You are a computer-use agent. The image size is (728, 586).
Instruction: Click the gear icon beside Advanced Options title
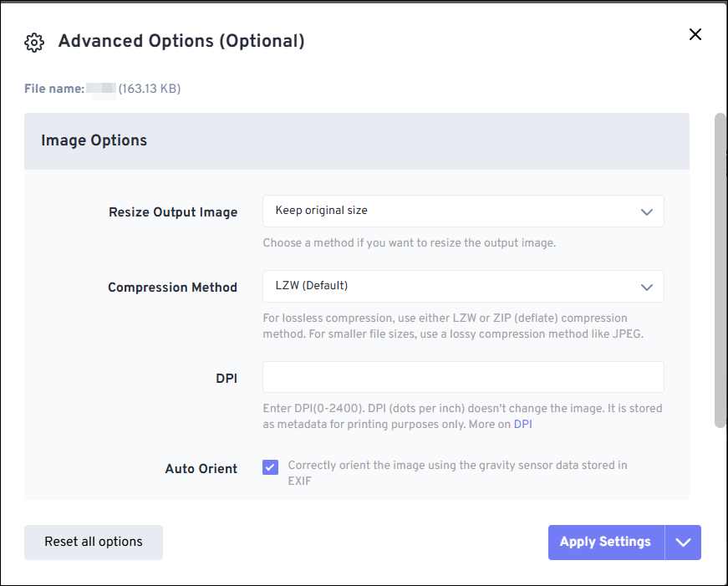33,41
